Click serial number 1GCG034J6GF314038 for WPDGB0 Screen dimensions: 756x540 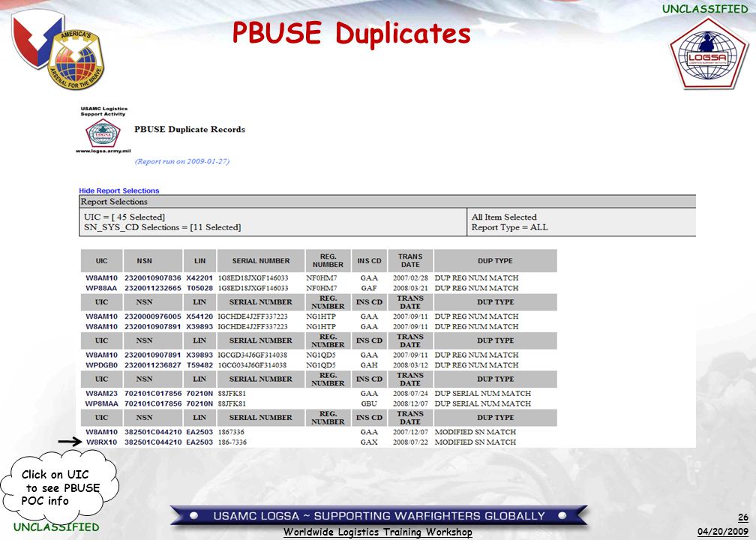coord(252,365)
